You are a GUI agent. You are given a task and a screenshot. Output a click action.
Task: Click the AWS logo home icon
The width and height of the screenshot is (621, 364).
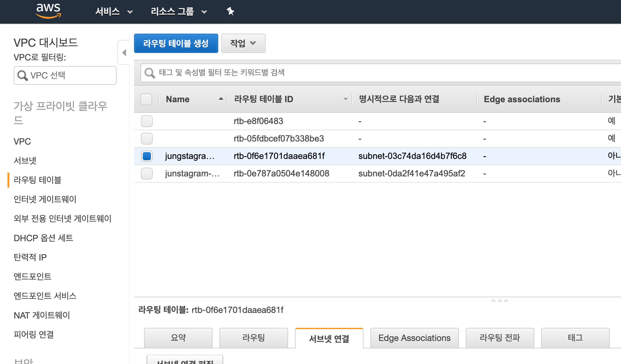coord(48,11)
